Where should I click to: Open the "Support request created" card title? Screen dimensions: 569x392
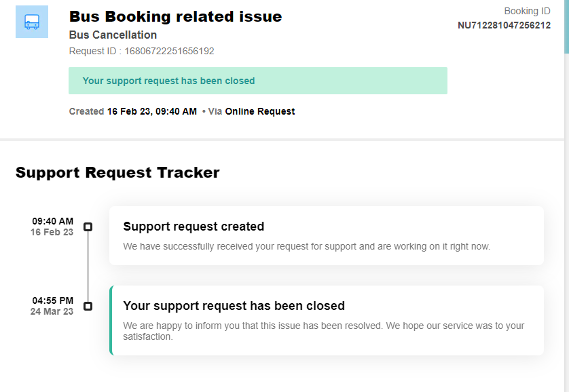coord(194,227)
